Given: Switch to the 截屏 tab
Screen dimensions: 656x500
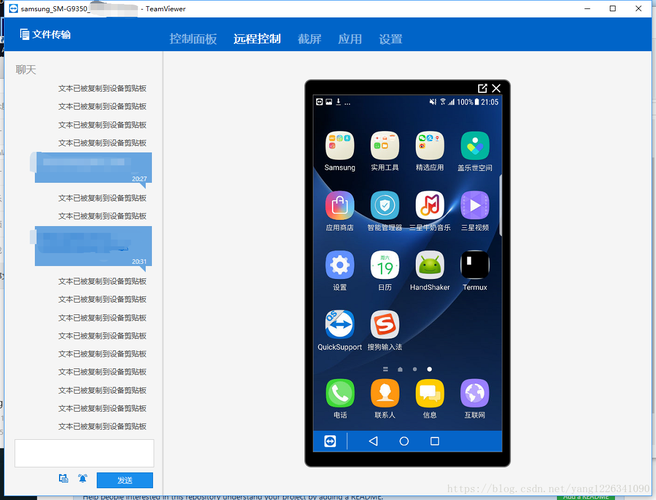Looking at the screenshot, I should [310, 39].
